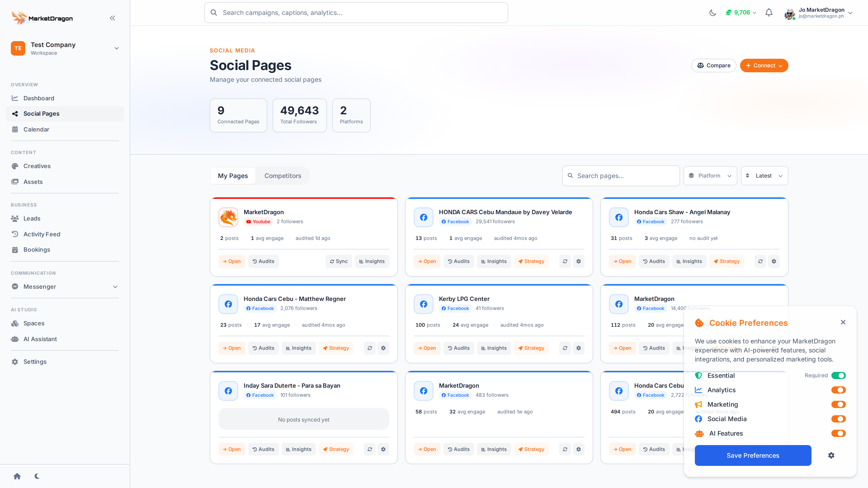868x488 pixels.
Task: Toggle dark mode moon icon in top bar
Action: [713, 13]
